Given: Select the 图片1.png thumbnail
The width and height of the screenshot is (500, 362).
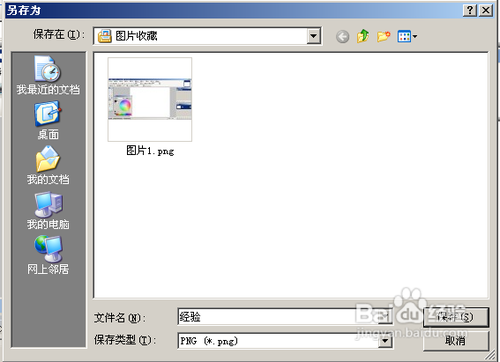Looking at the screenshot, I should (150, 99).
